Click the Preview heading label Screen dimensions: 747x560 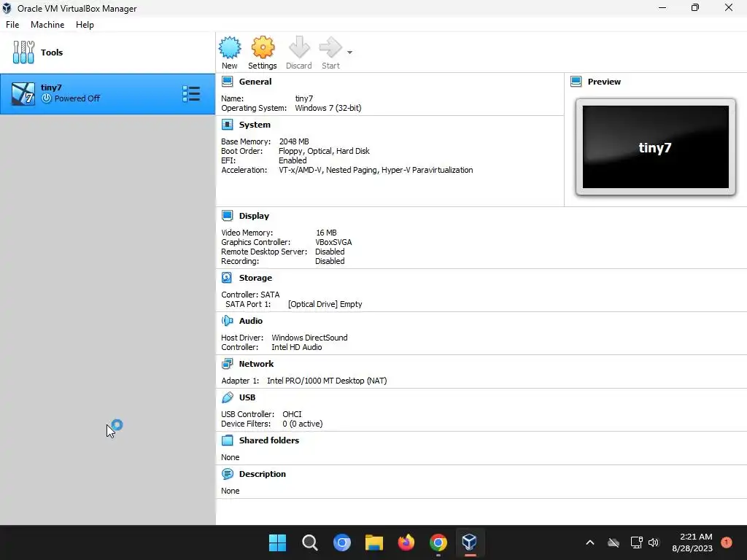pyautogui.click(x=604, y=82)
